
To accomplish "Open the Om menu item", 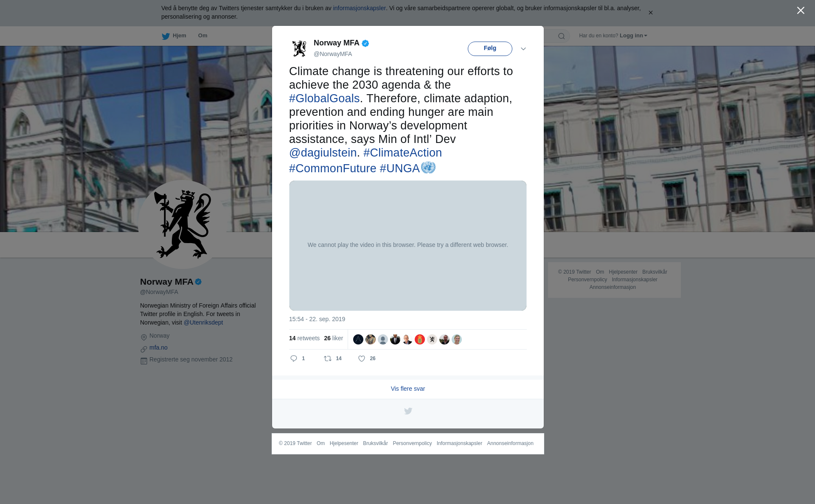I will (202, 36).
